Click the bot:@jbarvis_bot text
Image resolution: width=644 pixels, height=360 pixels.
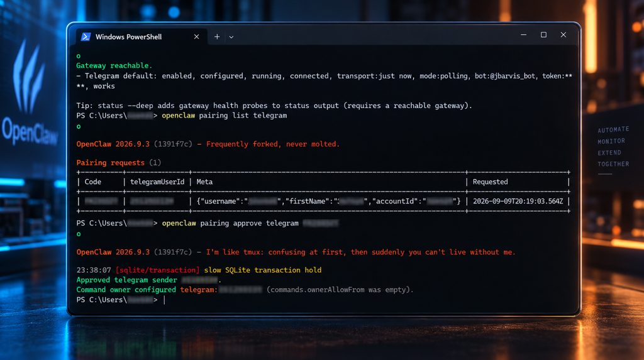(505, 76)
